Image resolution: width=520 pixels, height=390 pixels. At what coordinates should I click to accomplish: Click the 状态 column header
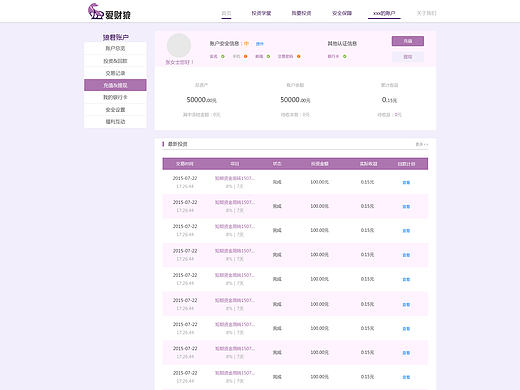pyautogui.click(x=277, y=164)
